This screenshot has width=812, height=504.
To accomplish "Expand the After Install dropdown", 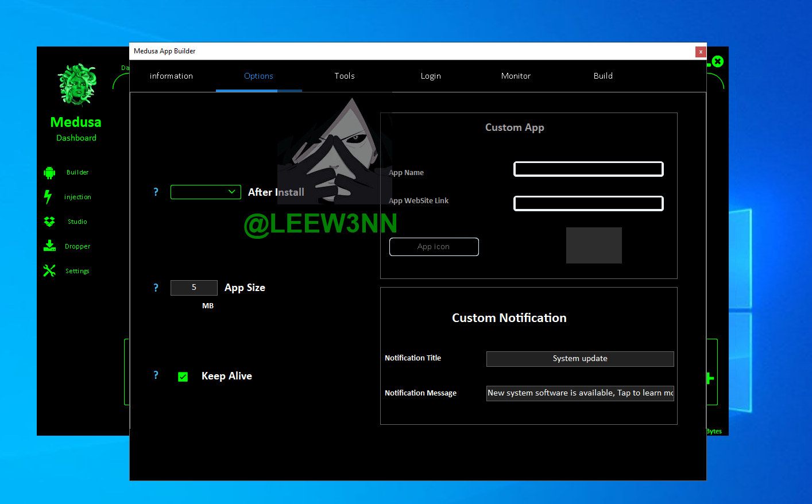I will pos(206,192).
